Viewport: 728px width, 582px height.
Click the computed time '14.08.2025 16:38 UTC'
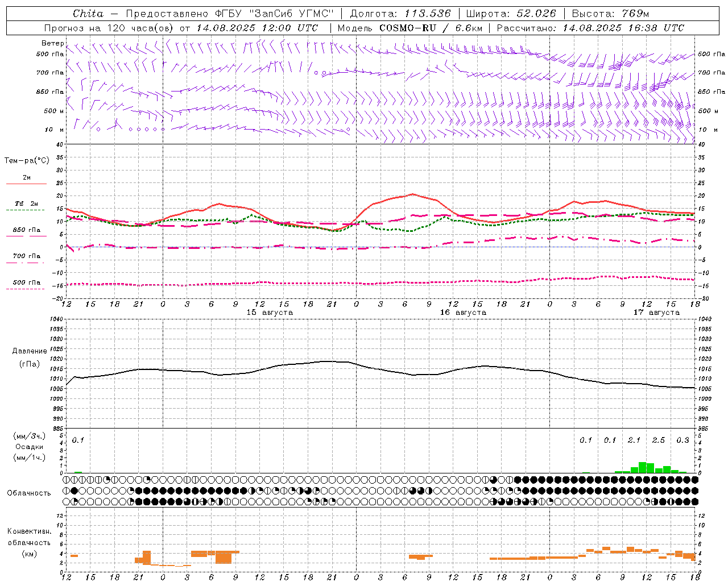pos(623,28)
